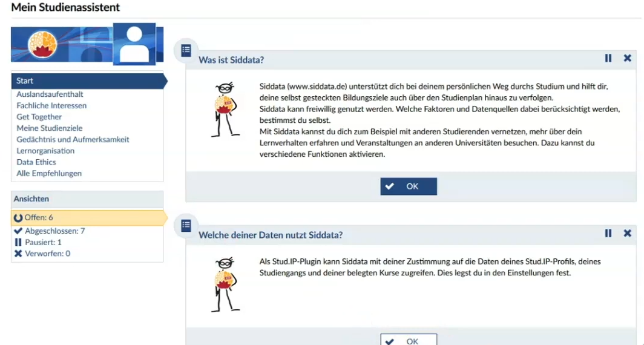This screenshot has width=644, height=345.
Task: Click the Siddata mascot in second card
Action: point(225,284)
